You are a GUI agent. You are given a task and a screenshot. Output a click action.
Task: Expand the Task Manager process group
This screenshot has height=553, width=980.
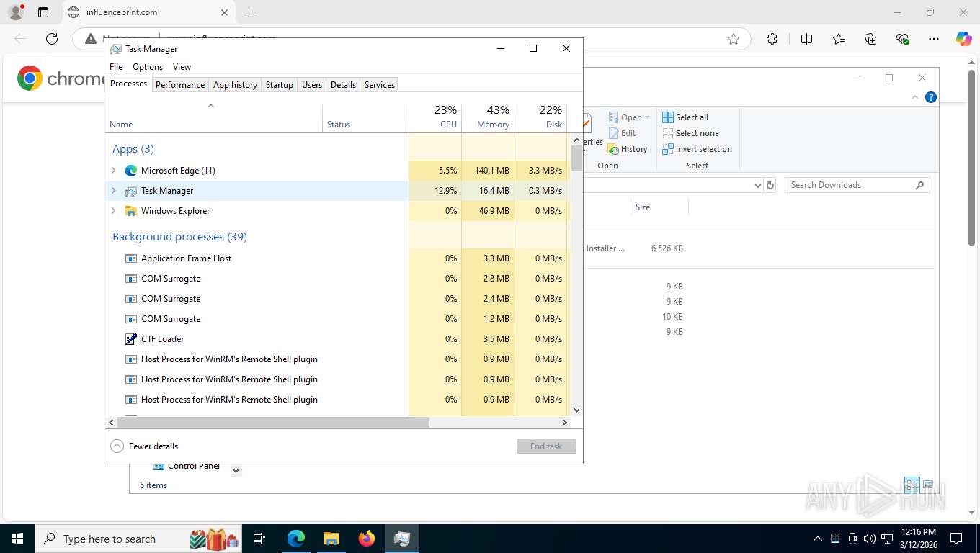[x=113, y=191]
